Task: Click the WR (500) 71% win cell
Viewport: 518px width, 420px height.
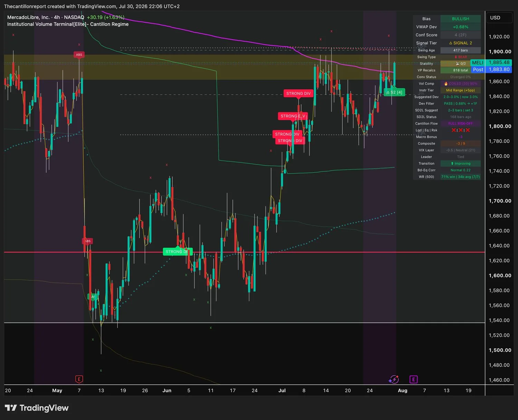Action: point(460,177)
